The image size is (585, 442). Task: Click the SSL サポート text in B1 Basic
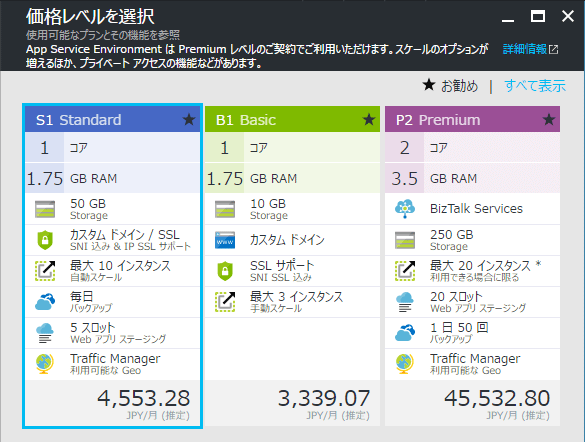click(282, 271)
